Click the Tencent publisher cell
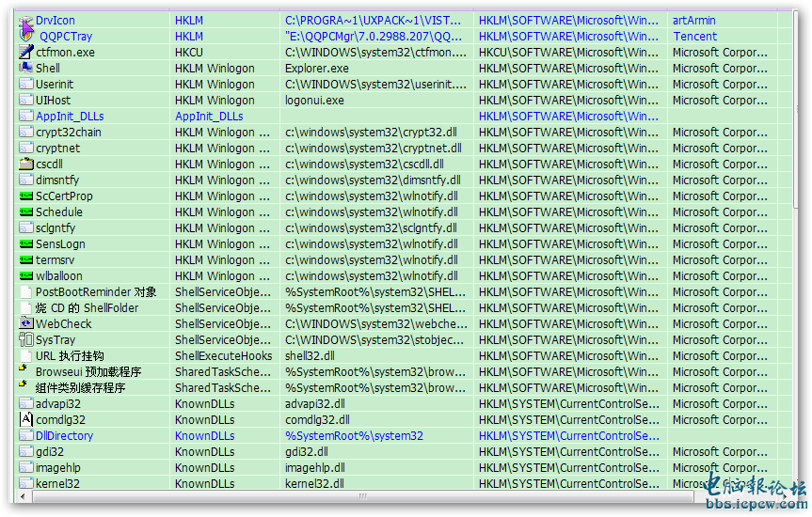The image size is (812, 517). 694,36
